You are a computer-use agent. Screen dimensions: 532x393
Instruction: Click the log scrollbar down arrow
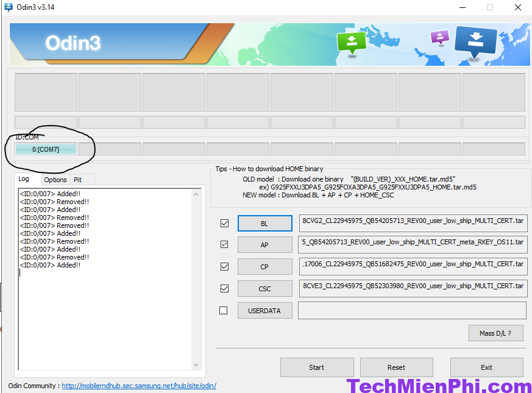[x=196, y=364]
